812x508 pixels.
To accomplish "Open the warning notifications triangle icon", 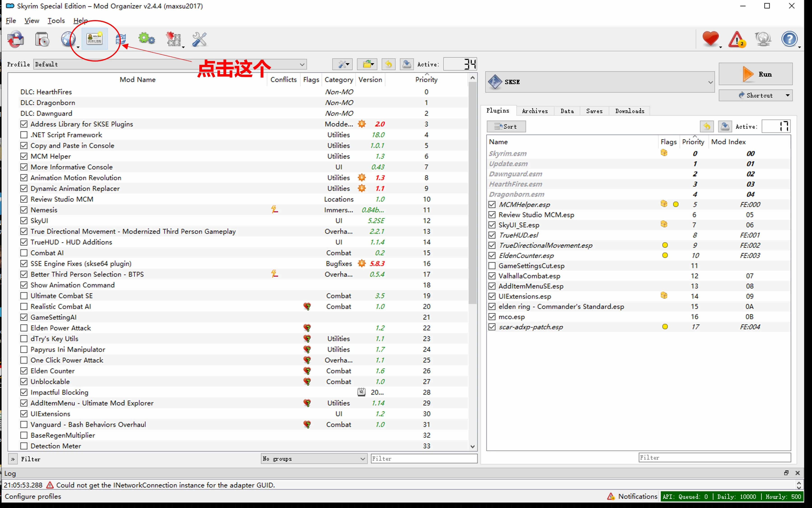I will coord(737,39).
